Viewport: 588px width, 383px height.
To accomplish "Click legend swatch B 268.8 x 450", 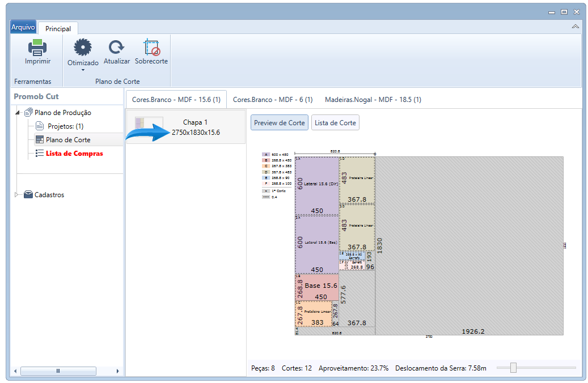I will (x=266, y=160).
